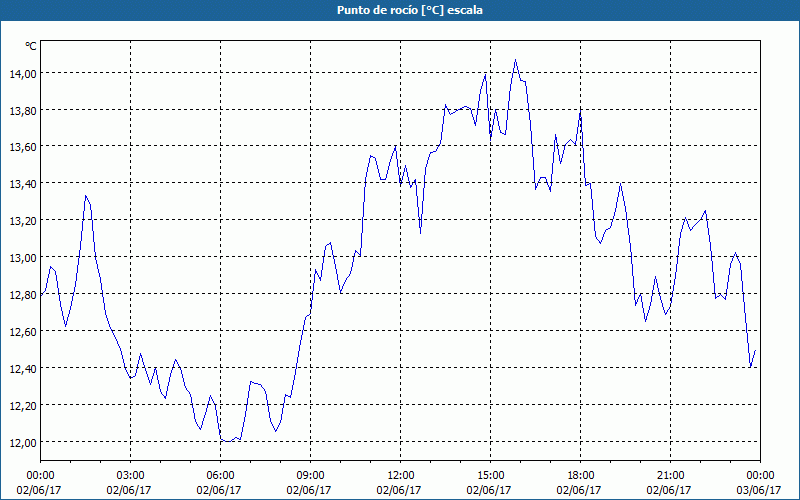Click the 02/06/17 date under 21:00
The height and width of the screenshot is (500, 800).
click(669, 490)
